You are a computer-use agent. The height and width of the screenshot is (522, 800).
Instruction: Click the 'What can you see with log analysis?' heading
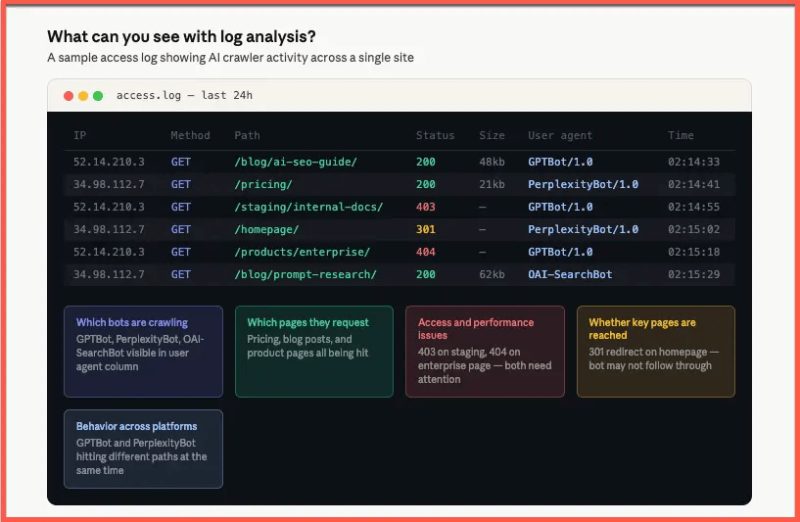pos(182,37)
